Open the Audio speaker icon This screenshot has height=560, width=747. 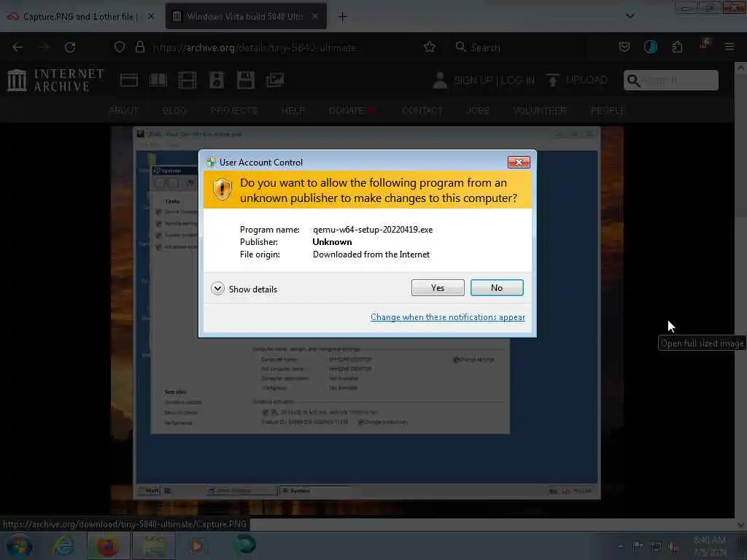point(216,80)
